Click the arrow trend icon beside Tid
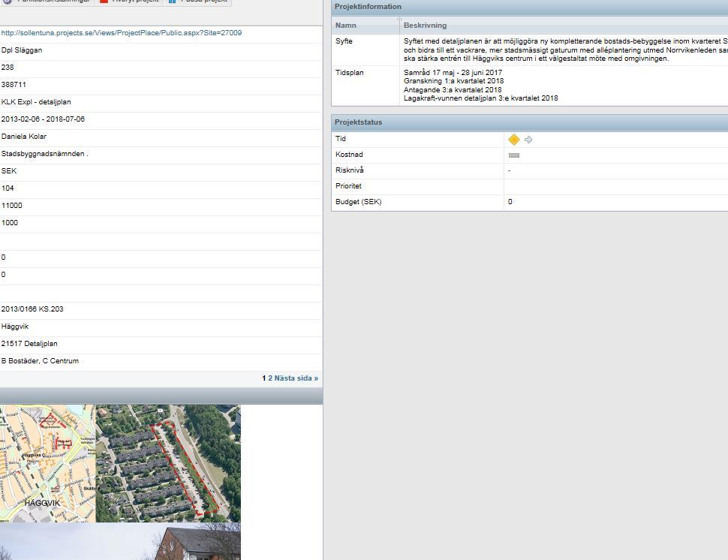The width and height of the screenshot is (728, 560). (x=528, y=140)
